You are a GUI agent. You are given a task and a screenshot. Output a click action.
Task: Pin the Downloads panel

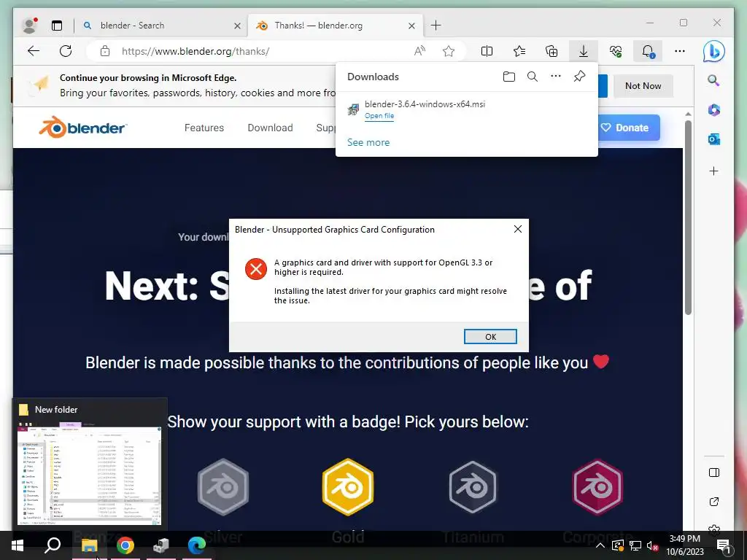pos(579,76)
